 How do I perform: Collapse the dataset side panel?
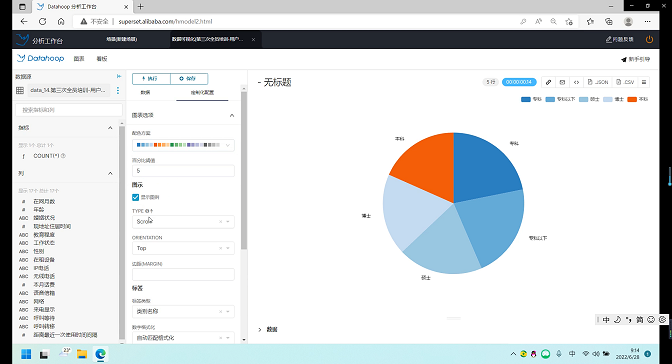[x=119, y=76]
